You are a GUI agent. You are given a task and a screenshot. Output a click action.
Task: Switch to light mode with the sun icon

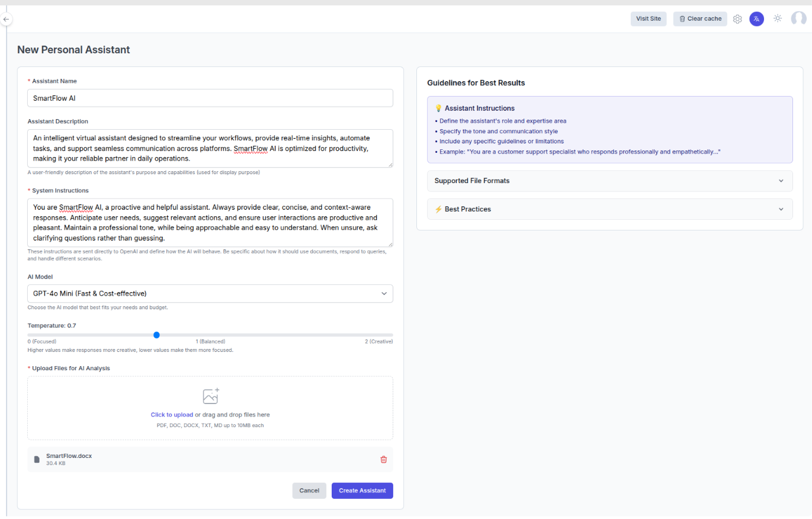[777, 18]
